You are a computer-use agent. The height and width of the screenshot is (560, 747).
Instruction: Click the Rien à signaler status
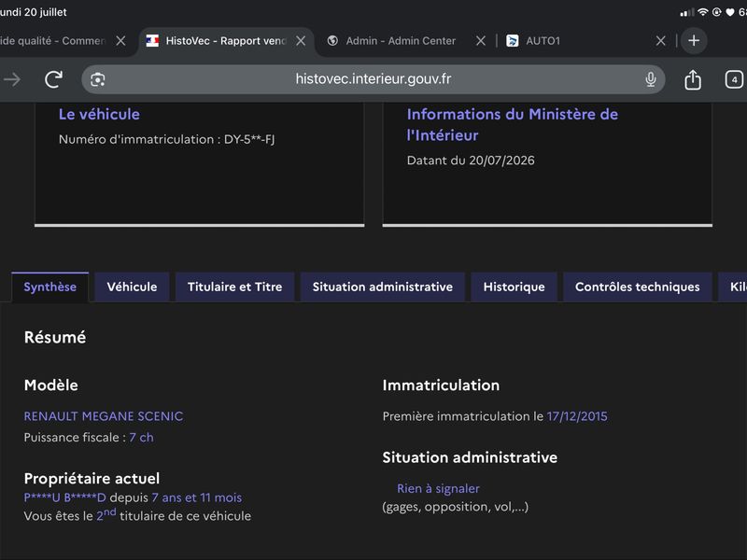coord(438,488)
